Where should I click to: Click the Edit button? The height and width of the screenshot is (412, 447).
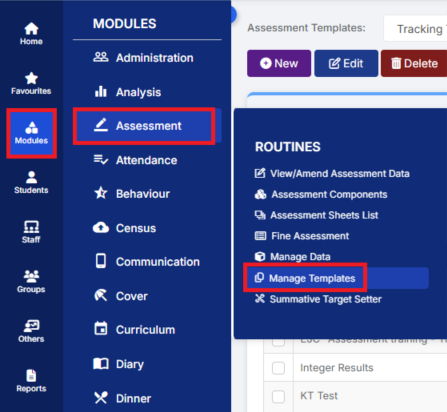346,64
